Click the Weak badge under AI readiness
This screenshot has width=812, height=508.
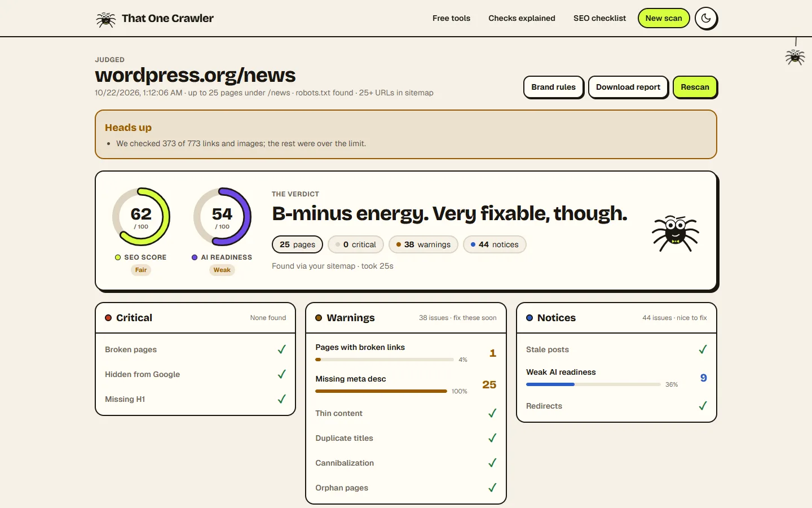222,270
